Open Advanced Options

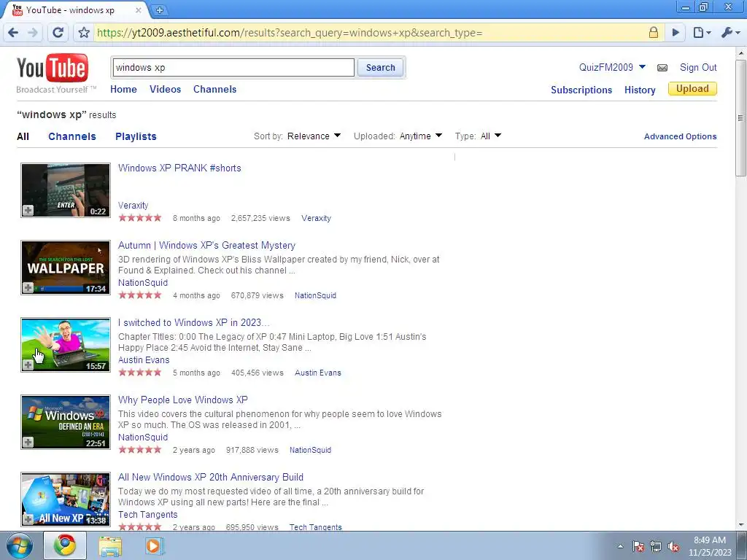681,136
